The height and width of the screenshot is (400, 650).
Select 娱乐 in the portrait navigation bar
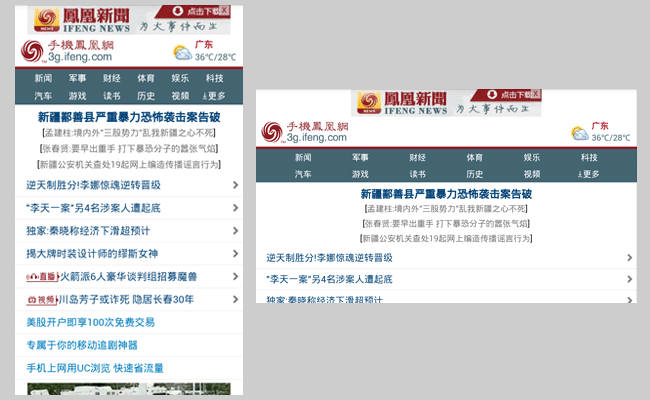[x=180, y=78]
